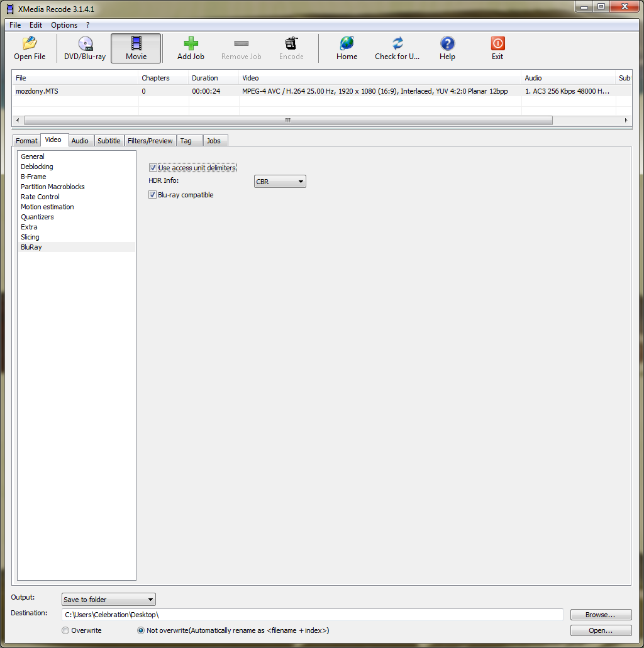This screenshot has width=644, height=648.
Task: Uncheck Blu-ray compatible checkbox
Action: tap(153, 195)
